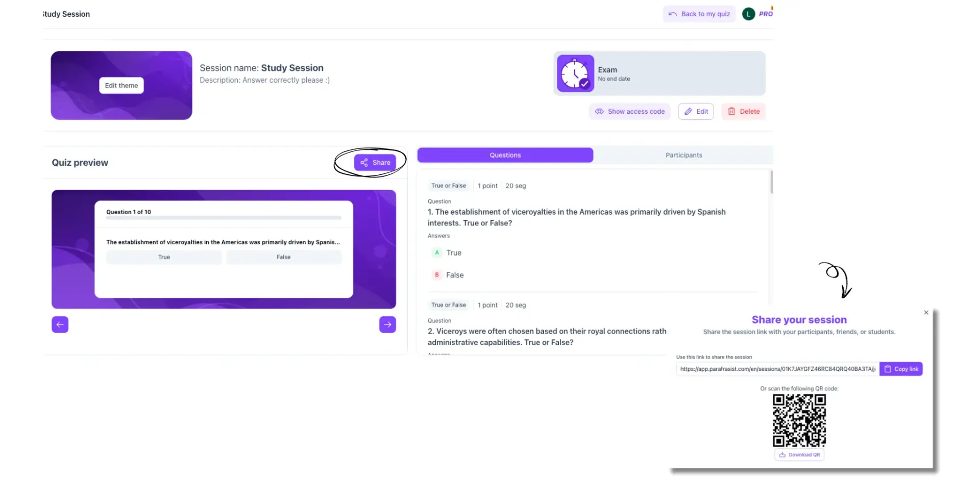This screenshot has height=485, width=980.
Task: Click Edit theme on the purple banner
Action: pos(121,86)
